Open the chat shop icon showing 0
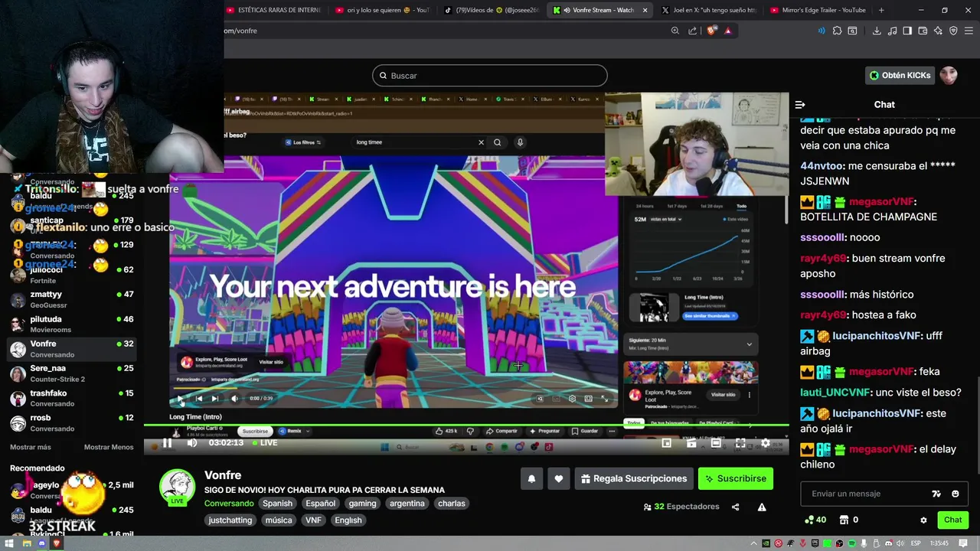The width and height of the screenshot is (980, 551). point(849,520)
